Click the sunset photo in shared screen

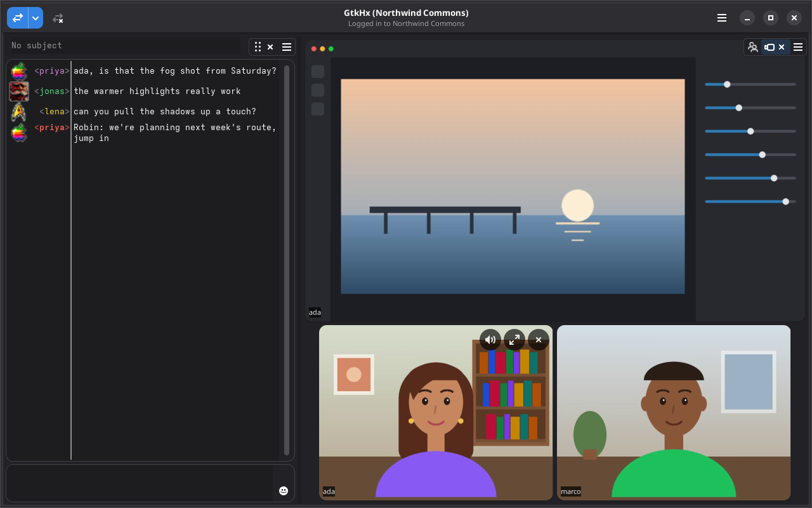[513, 187]
